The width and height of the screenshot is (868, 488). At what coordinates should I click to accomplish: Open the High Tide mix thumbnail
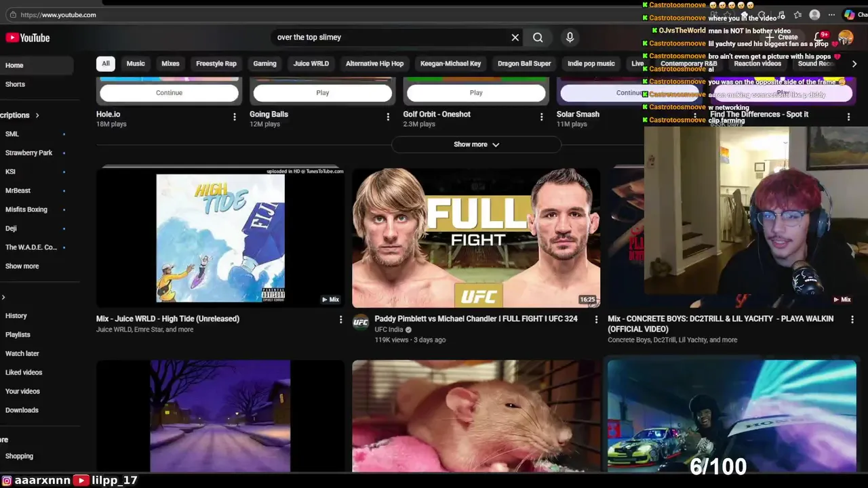(220, 238)
